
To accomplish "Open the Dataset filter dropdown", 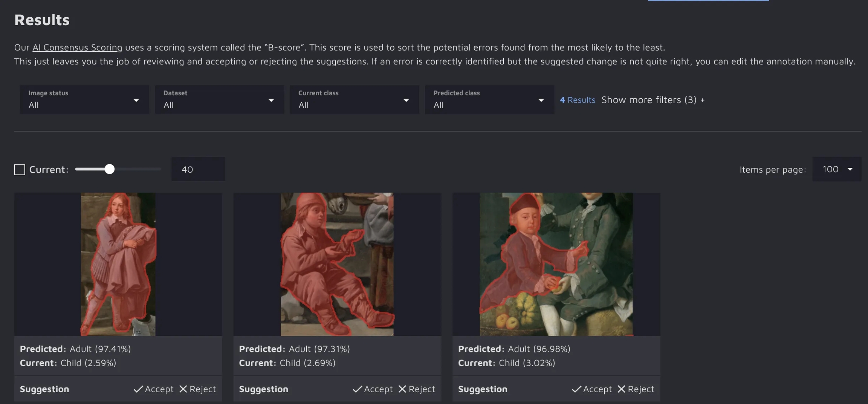I will pyautogui.click(x=219, y=100).
